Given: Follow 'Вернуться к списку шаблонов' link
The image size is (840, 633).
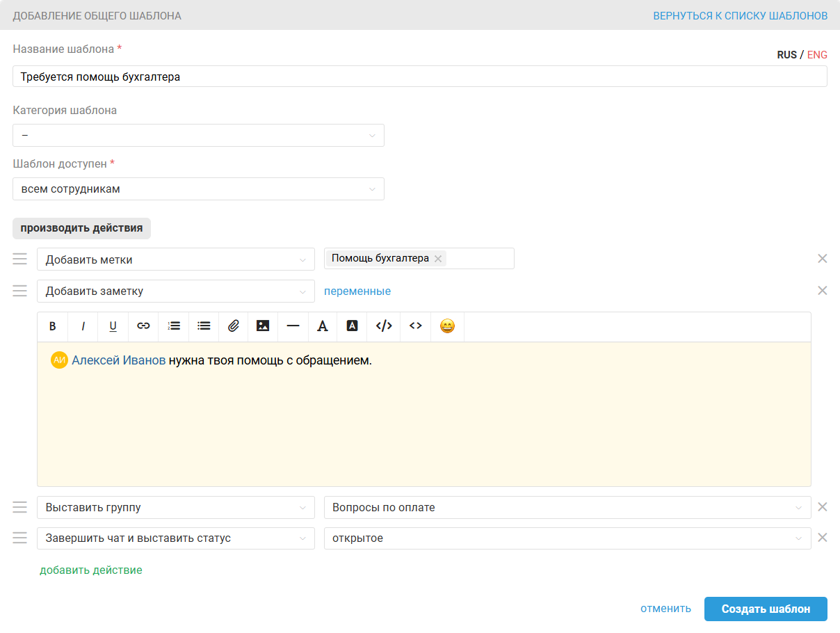Looking at the screenshot, I should click(740, 15).
